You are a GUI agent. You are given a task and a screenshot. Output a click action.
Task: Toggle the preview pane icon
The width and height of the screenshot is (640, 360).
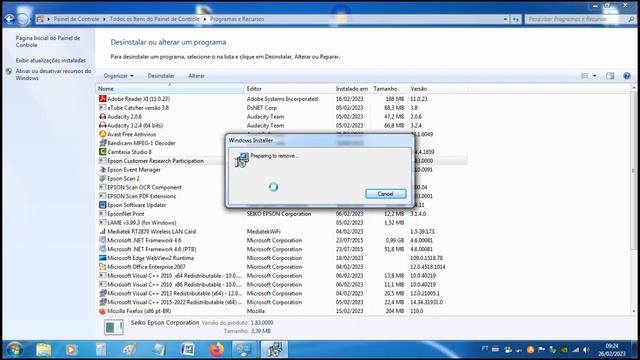[x=610, y=76]
